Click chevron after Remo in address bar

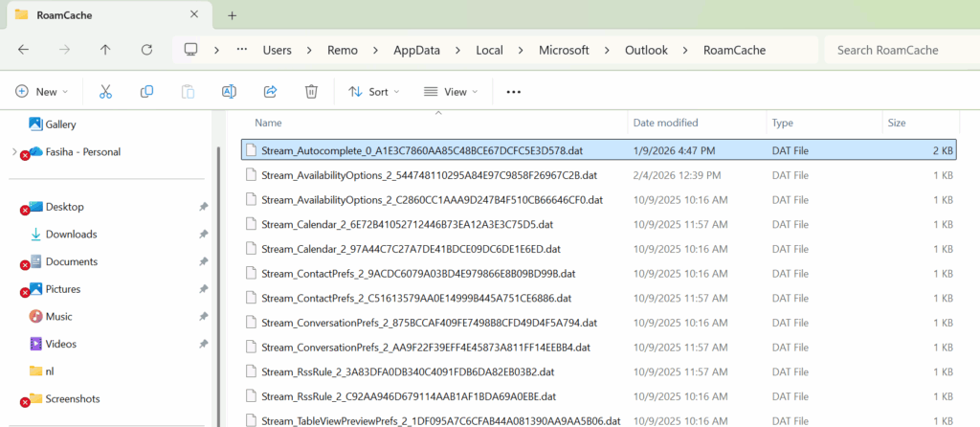tap(375, 51)
